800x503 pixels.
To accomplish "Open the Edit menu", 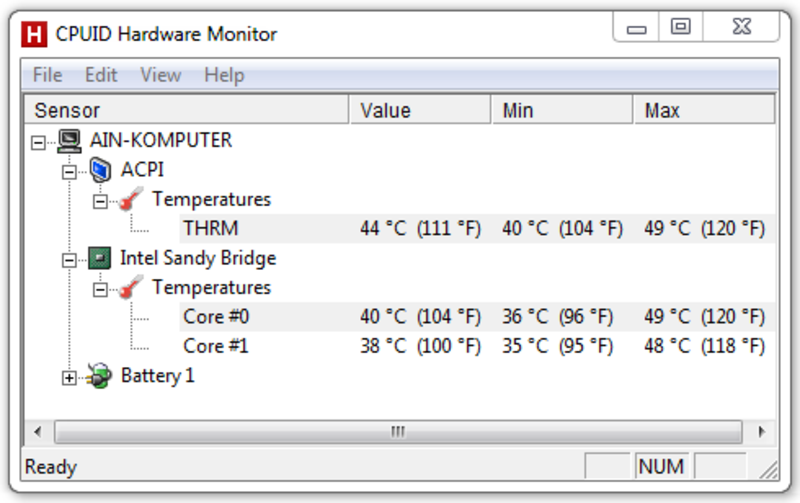I will point(101,75).
